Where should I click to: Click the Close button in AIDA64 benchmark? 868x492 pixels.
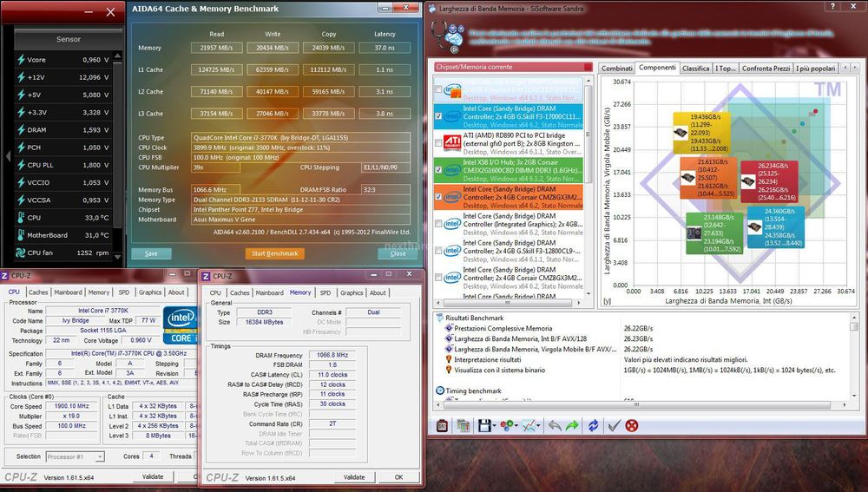[x=398, y=253]
